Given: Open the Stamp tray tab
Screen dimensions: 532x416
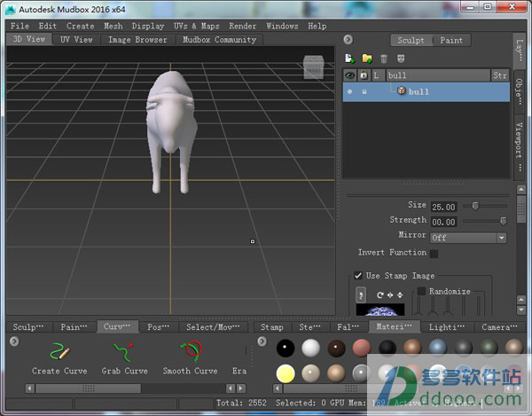Looking at the screenshot, I should point(272,326).
